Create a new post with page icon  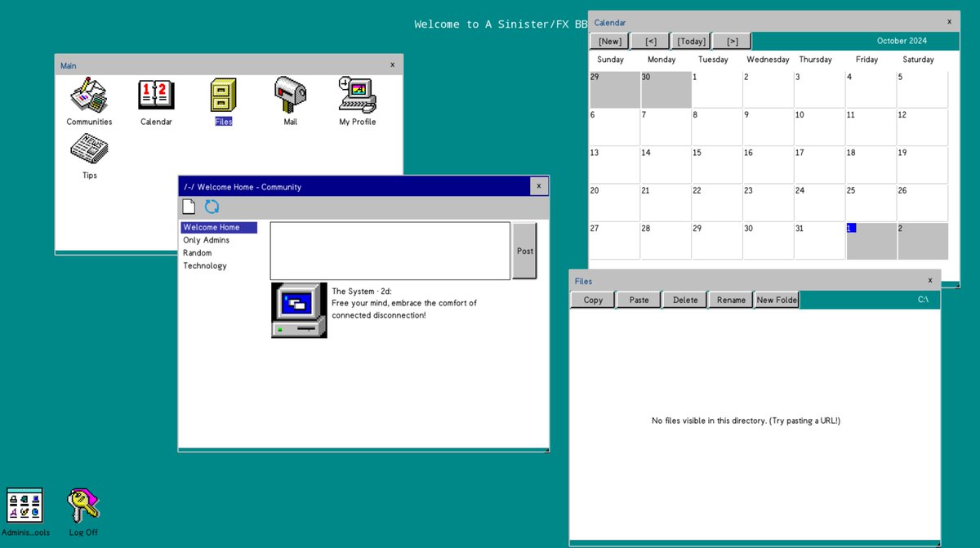[189, 207]
